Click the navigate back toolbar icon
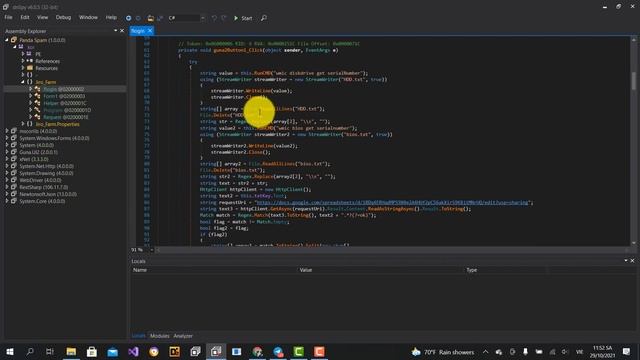 pyautogui.click(x=129, y=18)
